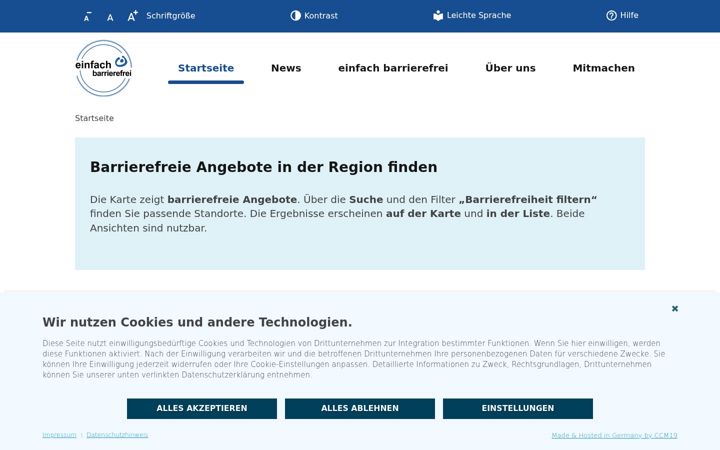Click the Schriftgröße label

tap(170, 16)
